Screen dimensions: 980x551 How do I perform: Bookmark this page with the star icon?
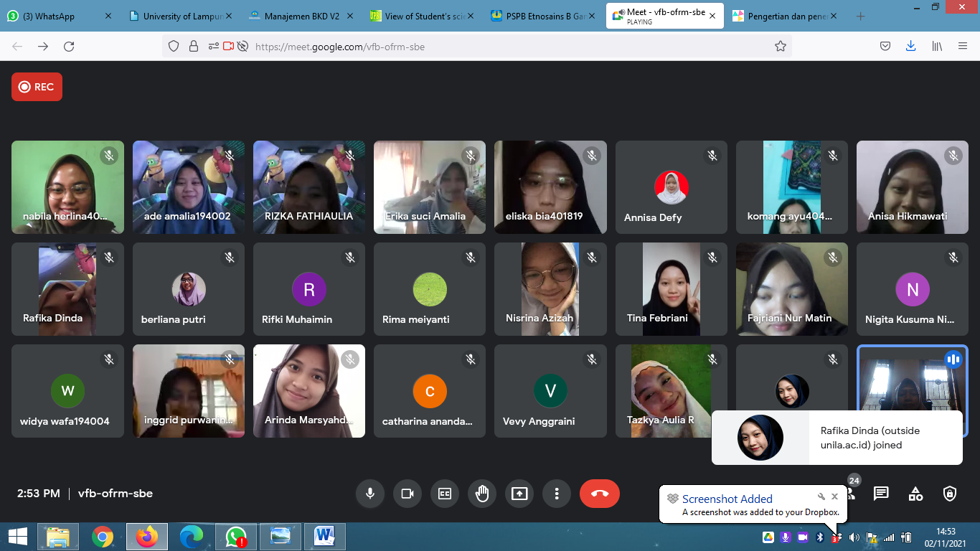781,47
